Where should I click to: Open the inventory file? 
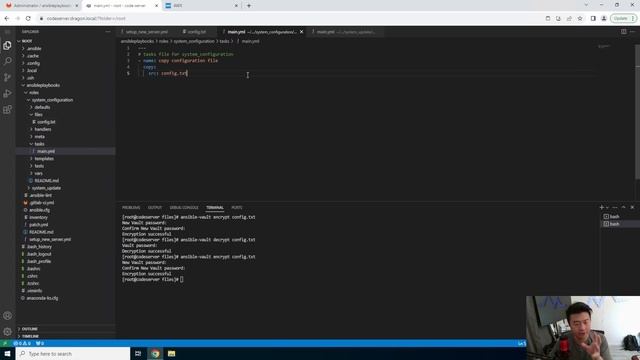[x=38, y=217]
